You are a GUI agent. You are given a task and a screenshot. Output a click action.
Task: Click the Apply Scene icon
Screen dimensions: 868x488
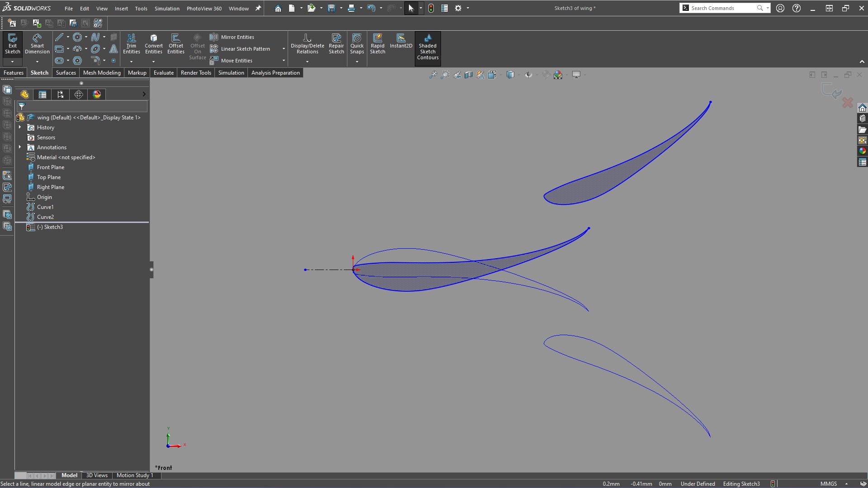click(x=558, y=75)
